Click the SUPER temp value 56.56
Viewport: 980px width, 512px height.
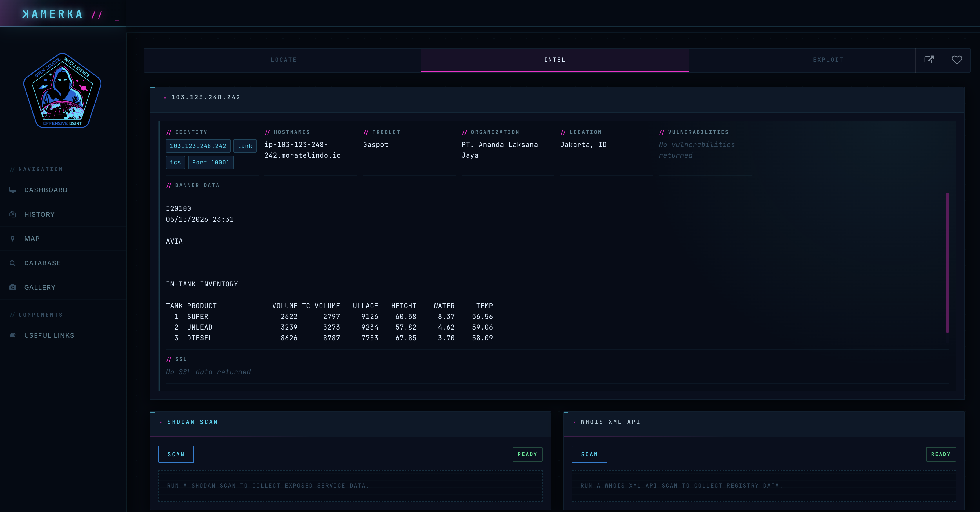(482, 317)
